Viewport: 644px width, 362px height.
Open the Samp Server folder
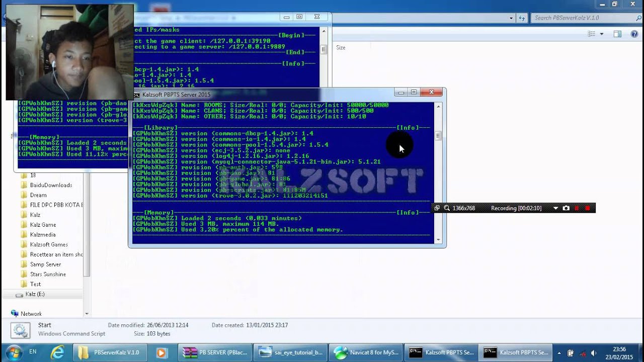45,264
